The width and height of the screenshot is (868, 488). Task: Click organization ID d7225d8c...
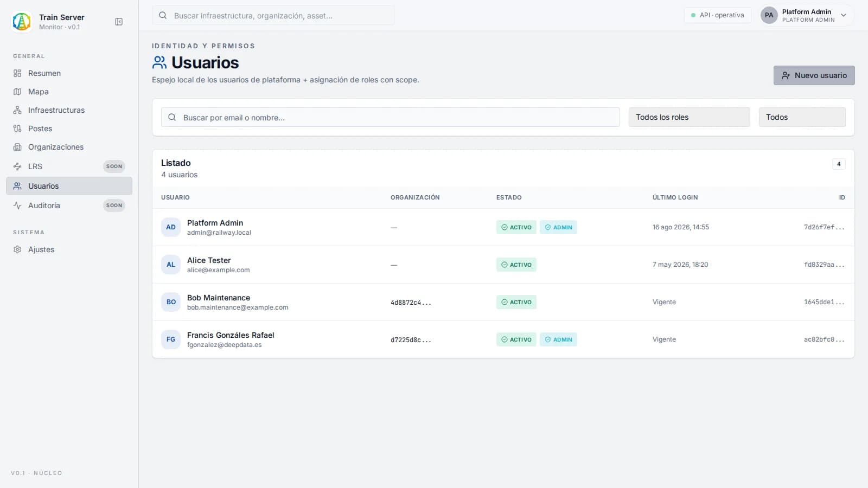411,340
